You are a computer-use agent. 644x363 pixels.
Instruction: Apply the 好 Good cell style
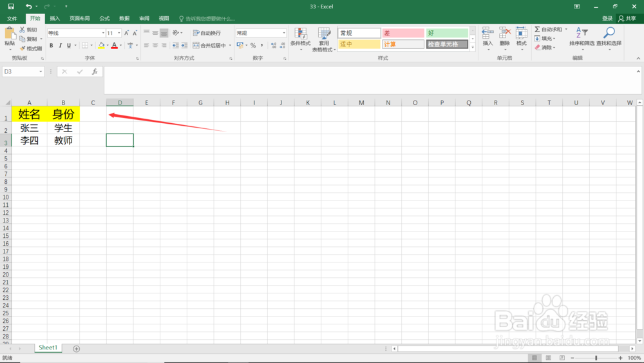pyautogui.click(x=447, y=33)
